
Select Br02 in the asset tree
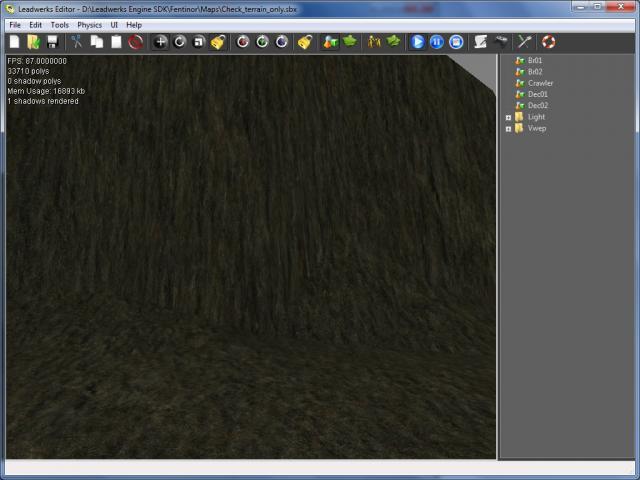535,72
